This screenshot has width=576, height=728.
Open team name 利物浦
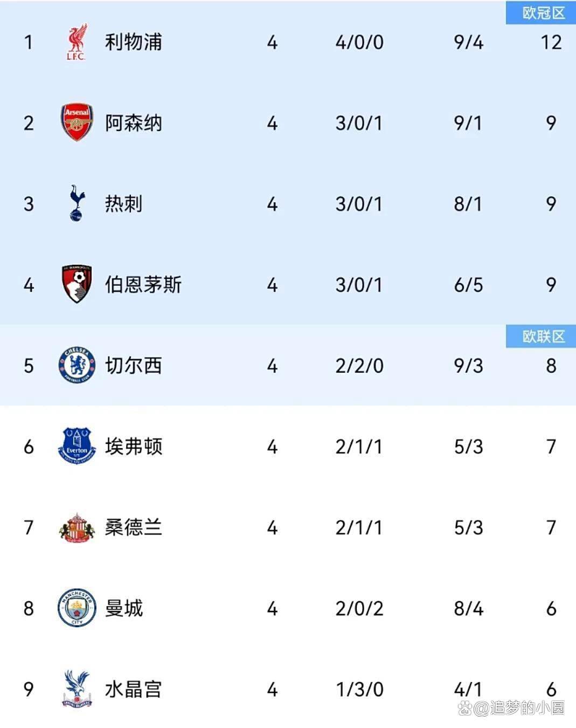(x=133, y=42)
